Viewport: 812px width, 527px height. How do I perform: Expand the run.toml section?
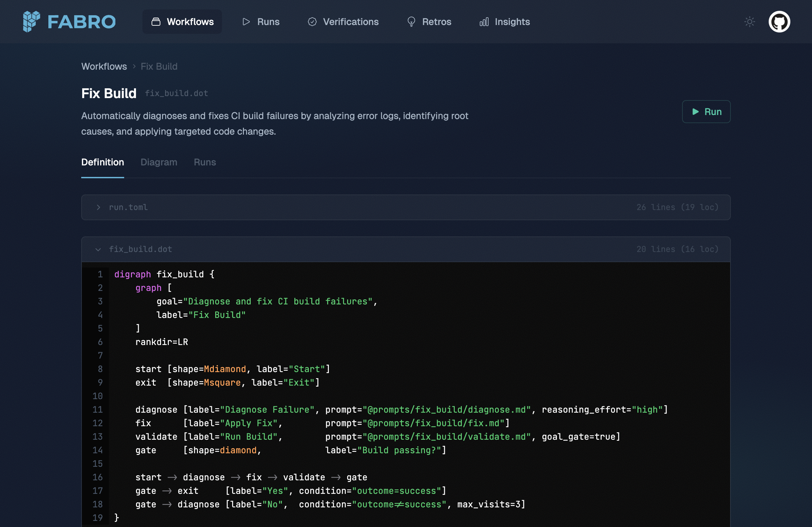pyautogui.click(x=128, y=207)
